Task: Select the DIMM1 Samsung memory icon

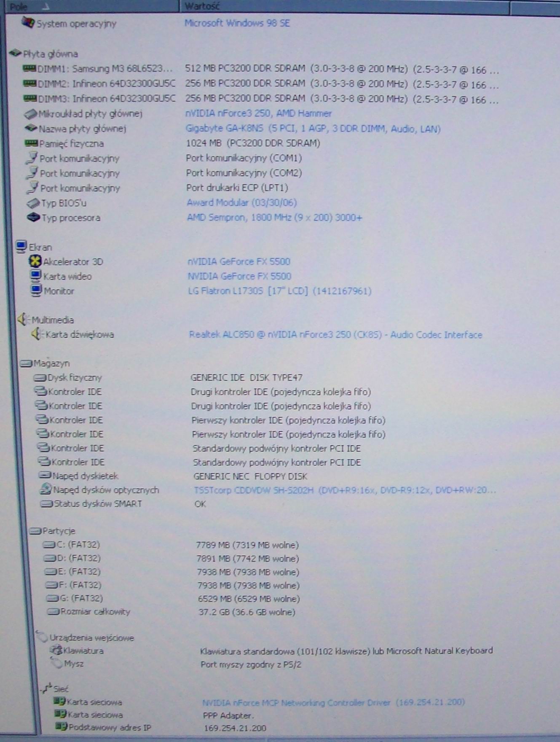Action: (x=29, y=68)
